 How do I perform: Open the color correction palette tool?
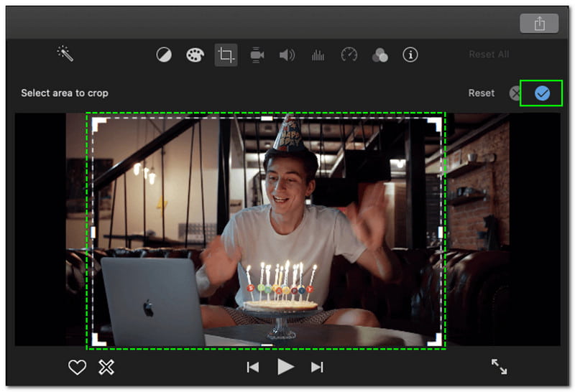click(x=195, y=55)
